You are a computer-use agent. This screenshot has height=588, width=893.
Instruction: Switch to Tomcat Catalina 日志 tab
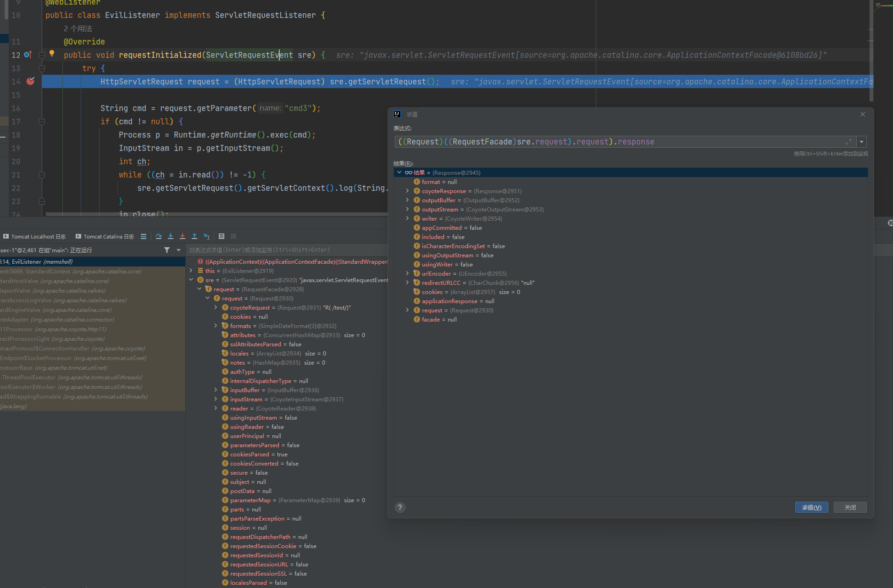tap(105, 237)
